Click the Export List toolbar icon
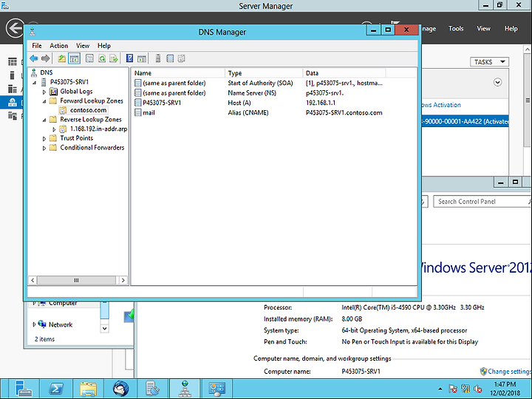 click(x=114, y=58)
